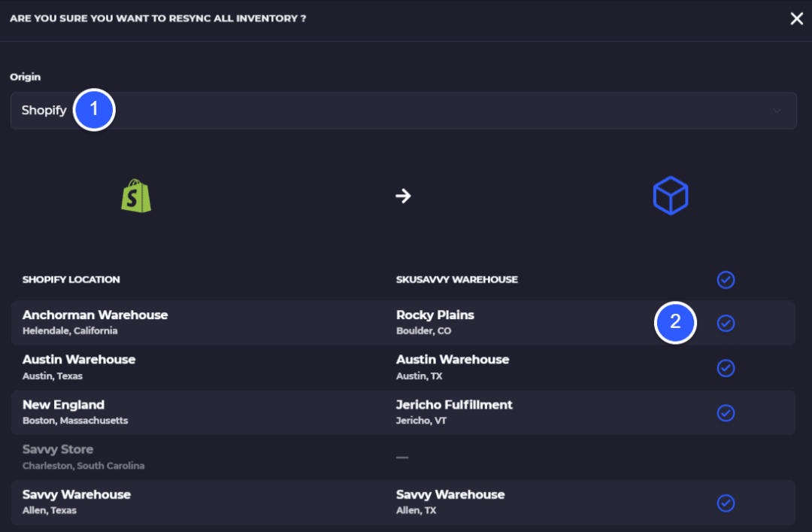Click the Boulder, CO subtitle

point(423,331)
